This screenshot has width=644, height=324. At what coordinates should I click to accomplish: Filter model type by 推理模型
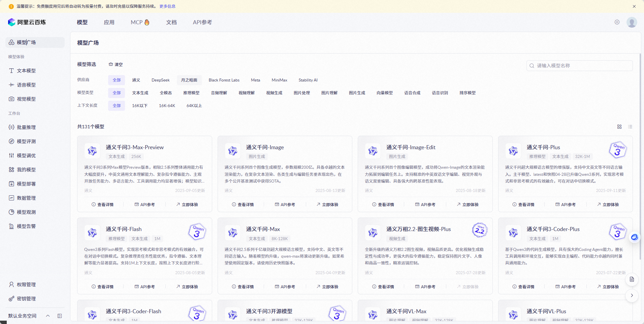(191, 93)
